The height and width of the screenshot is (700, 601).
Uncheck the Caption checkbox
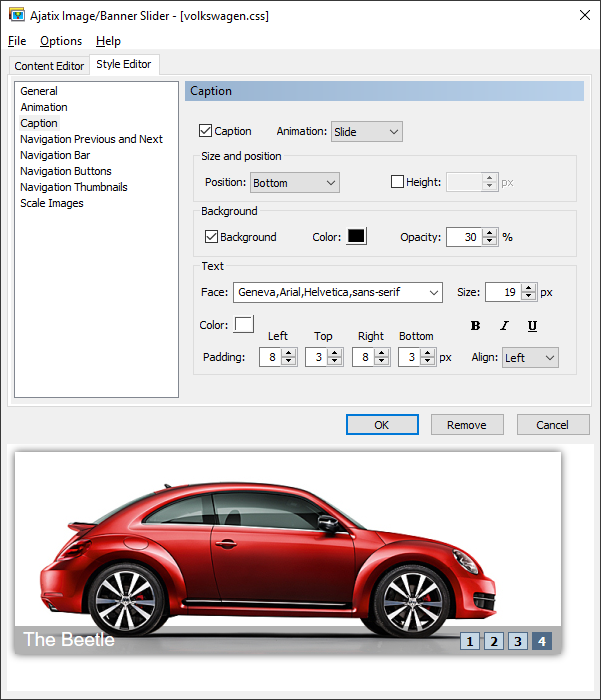(x=205, y=131)
